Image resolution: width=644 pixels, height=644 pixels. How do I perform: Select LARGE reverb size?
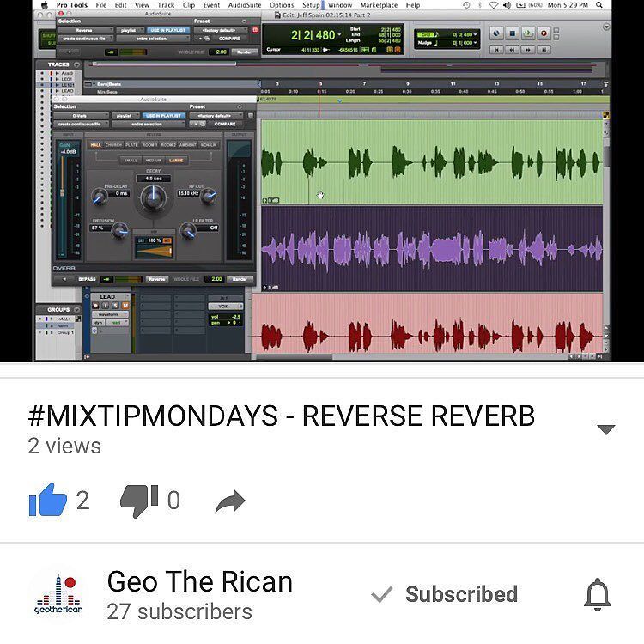pos(176,161)
